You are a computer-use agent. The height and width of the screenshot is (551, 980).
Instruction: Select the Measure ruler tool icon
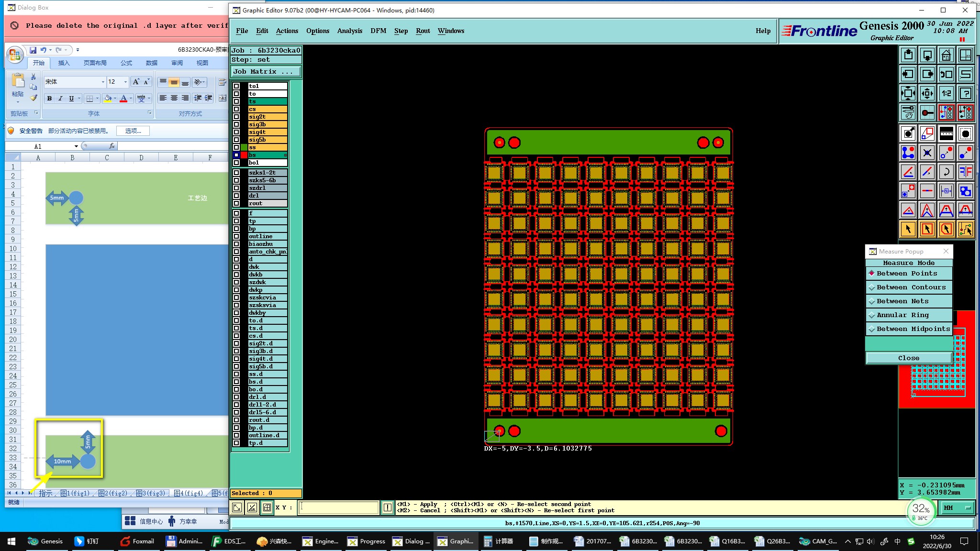pyautogui.click(x=946, y=134)
